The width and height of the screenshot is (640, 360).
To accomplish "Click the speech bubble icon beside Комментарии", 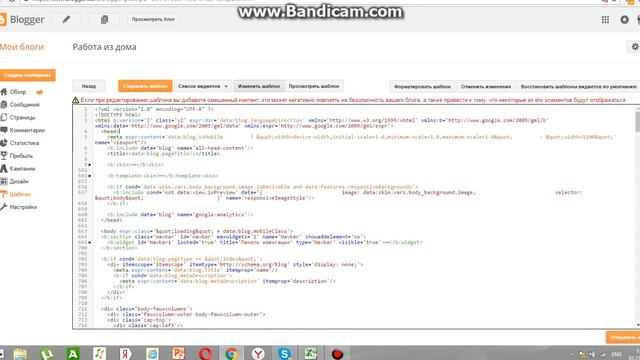I will click(4, 130).
